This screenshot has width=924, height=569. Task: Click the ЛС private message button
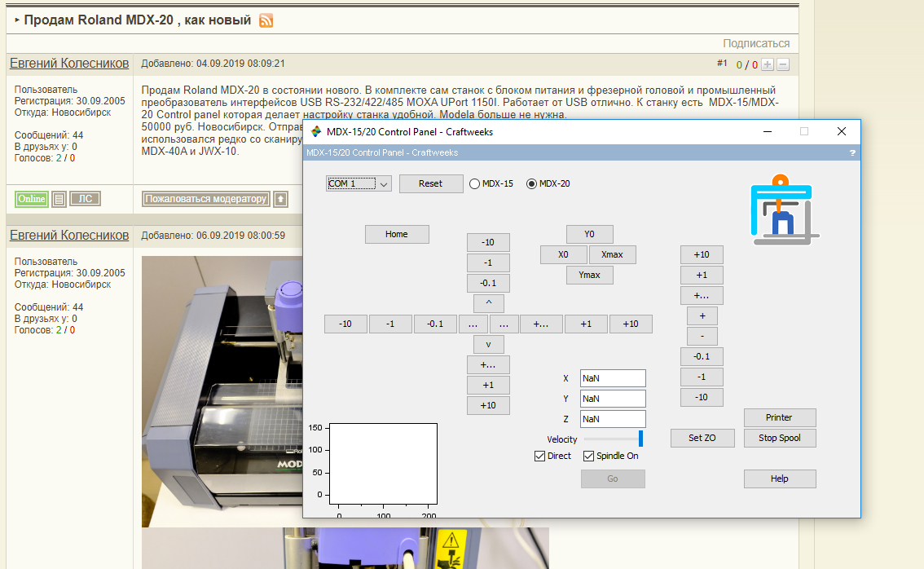coord(86,199)
